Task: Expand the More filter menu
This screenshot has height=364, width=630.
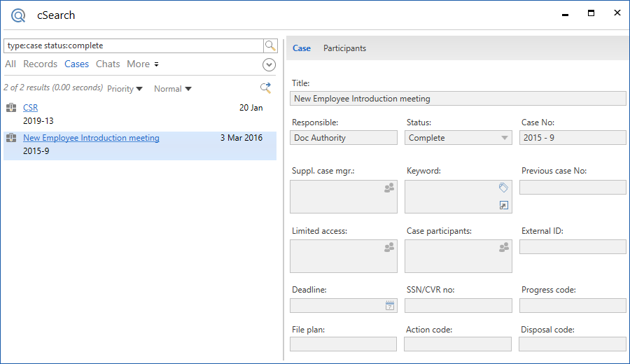Action: 142,64
